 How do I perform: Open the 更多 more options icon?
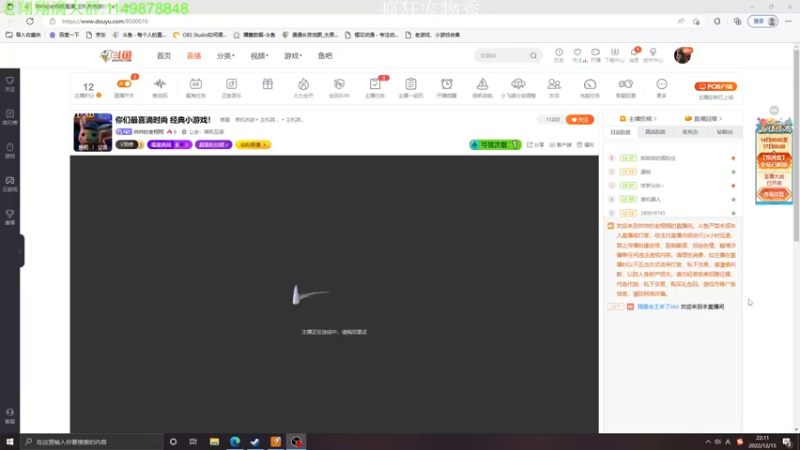click(x=661, y=84)
